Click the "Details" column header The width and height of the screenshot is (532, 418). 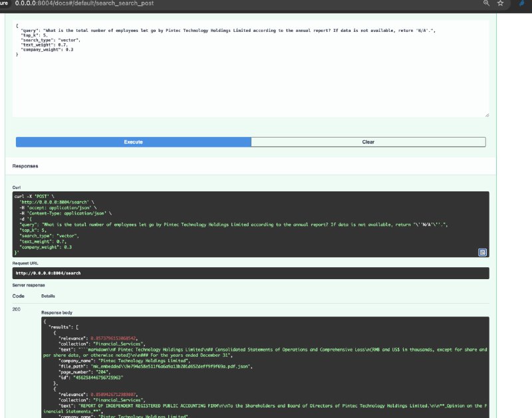point(48,296)
